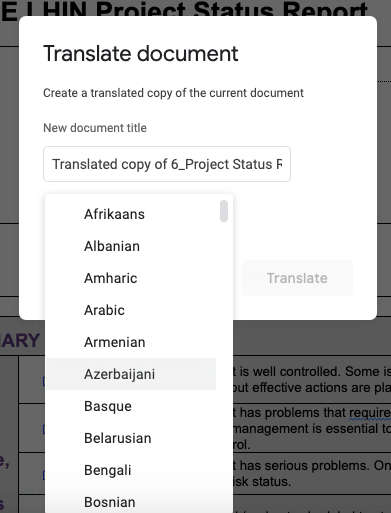Click the 'has serious problems' table cell
This screenshot has height=513, width=391.
tap(312, 473)
